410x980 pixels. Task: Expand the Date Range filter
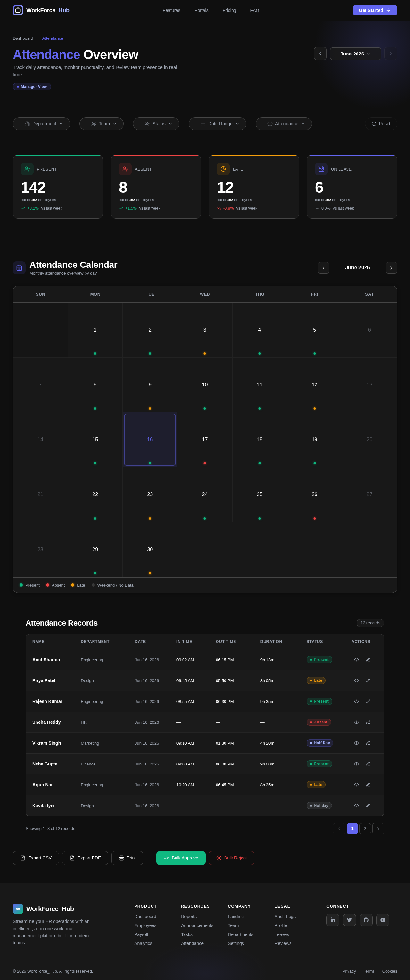click(x=217, y=124)
